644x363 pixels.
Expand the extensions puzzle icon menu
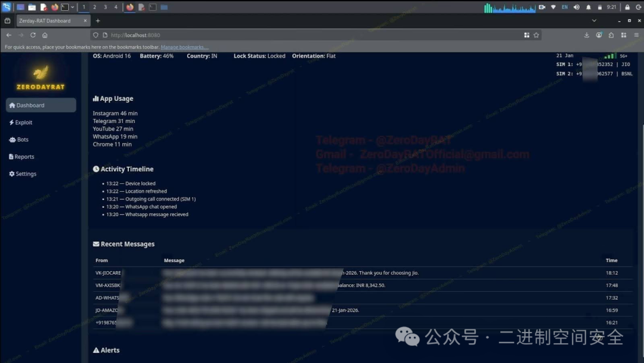click(612, 35)
